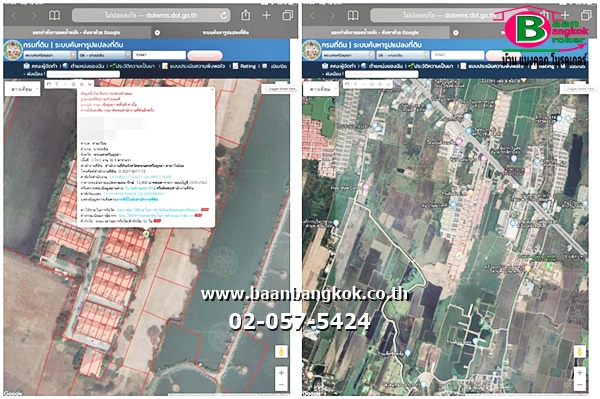Image resolution: width=600 pixels, height=399 pixels.
Task: Expand the province dropdown in the left window
Action: (50, 55)
